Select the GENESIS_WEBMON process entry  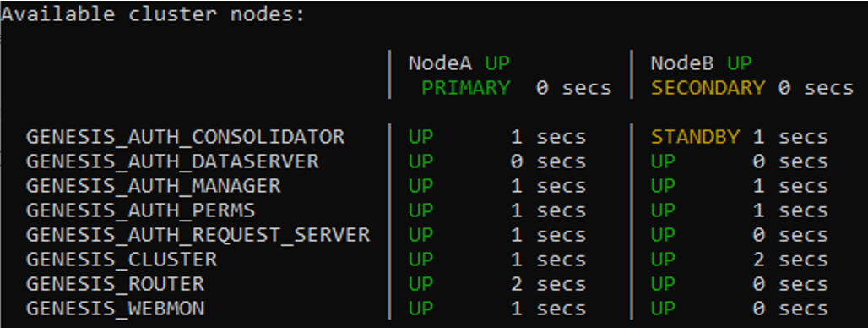click(115, 309)
